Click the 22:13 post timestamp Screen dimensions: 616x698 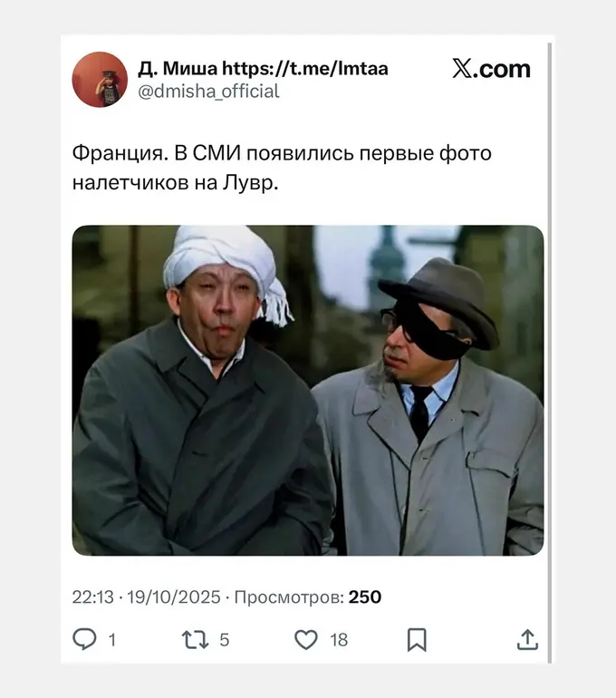click(93, 597)
